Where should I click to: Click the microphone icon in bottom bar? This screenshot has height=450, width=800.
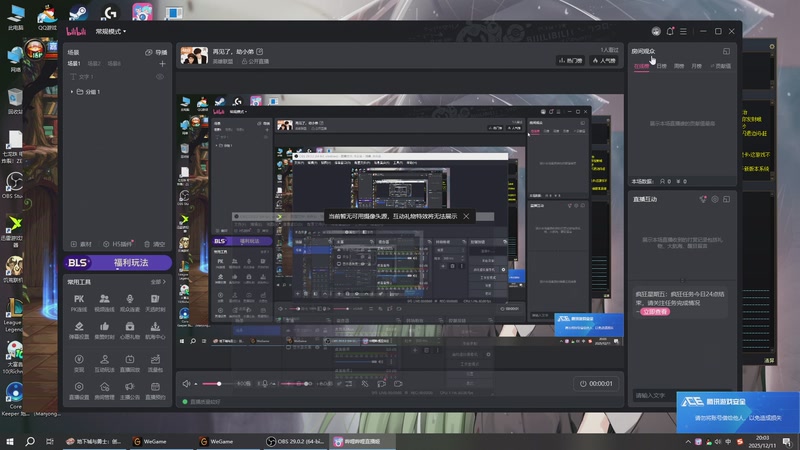click(265, 384)
